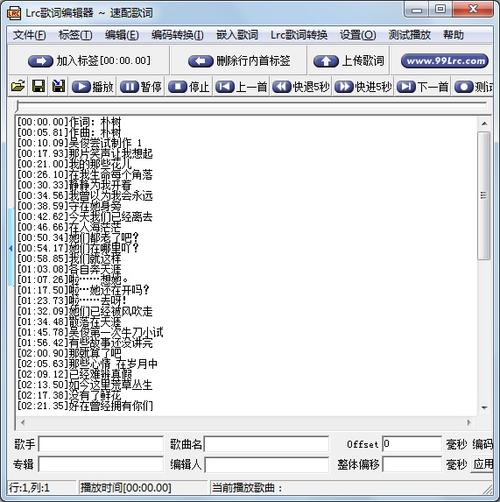Start playback with the 播放 button
Image resolution: width=500 pixels, height=502 pixels.
pyautogui.click(x=93, y=87)
